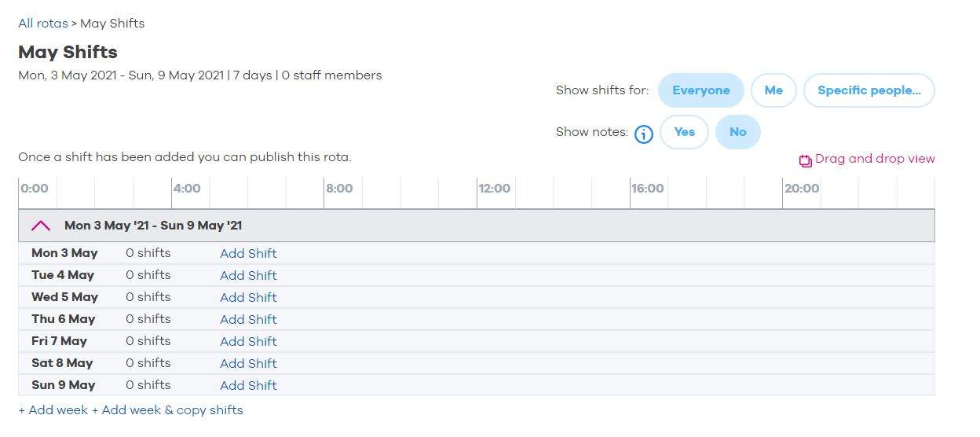Select the Sun 9 May row label
980x437 pixels.
click(x=63, y=385)
